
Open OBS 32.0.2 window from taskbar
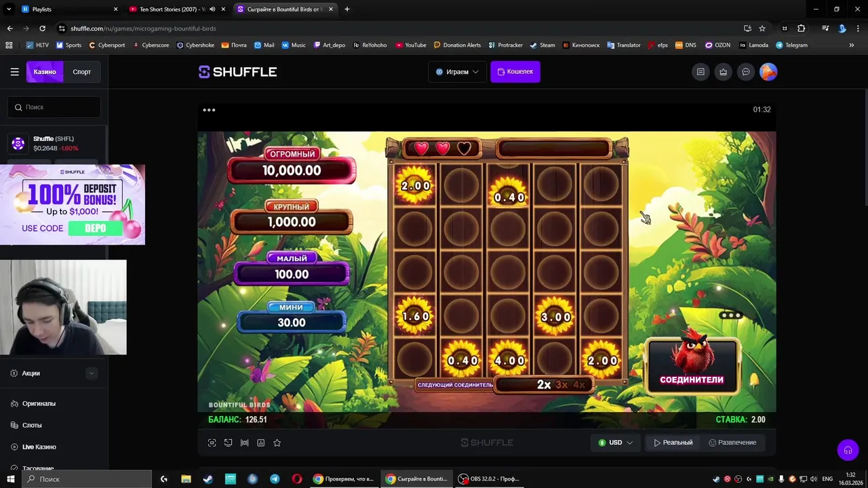tap(489, 479)
